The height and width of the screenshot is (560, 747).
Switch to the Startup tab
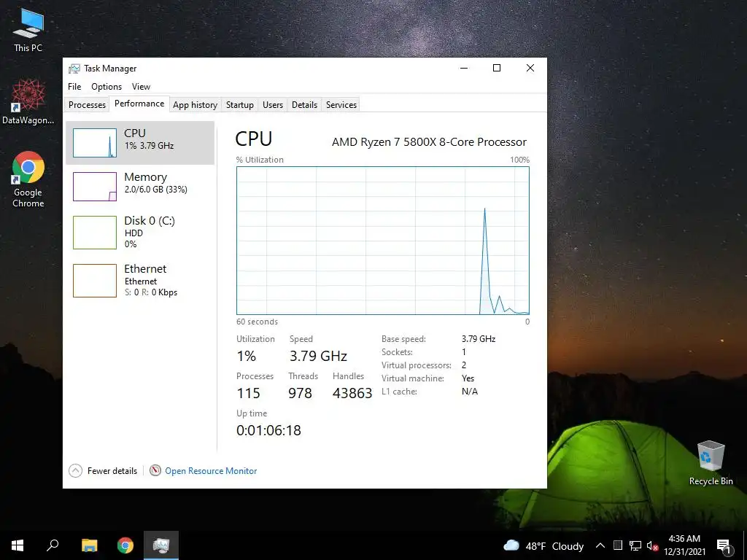tap(239, 105)
